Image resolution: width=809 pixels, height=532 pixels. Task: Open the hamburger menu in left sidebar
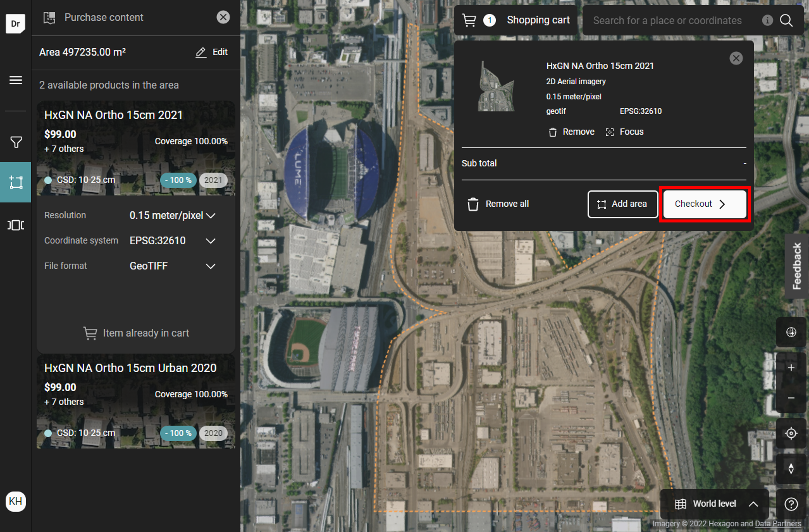pyautogui.click(x=16, y=80)
